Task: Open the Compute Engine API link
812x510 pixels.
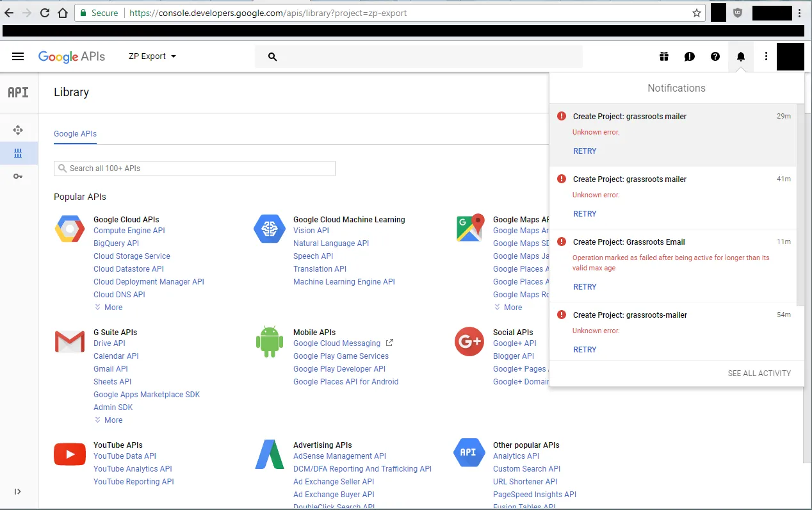Action: tap(129, 231)
